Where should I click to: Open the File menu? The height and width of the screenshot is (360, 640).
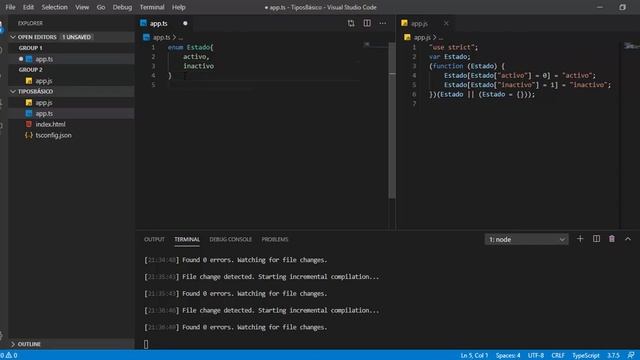tap(10, 7)
